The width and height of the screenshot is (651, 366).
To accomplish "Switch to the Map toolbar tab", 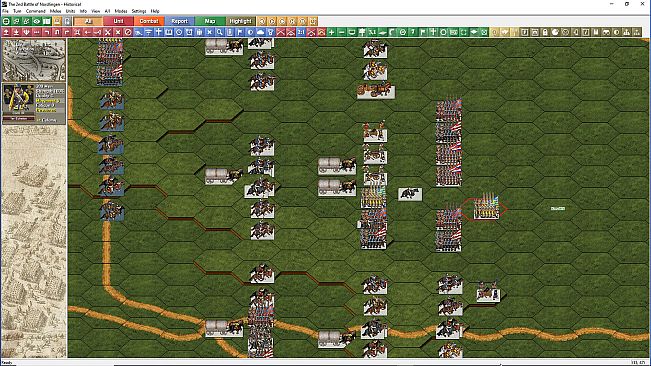I will pyautogui.click(x=210, y=21).
